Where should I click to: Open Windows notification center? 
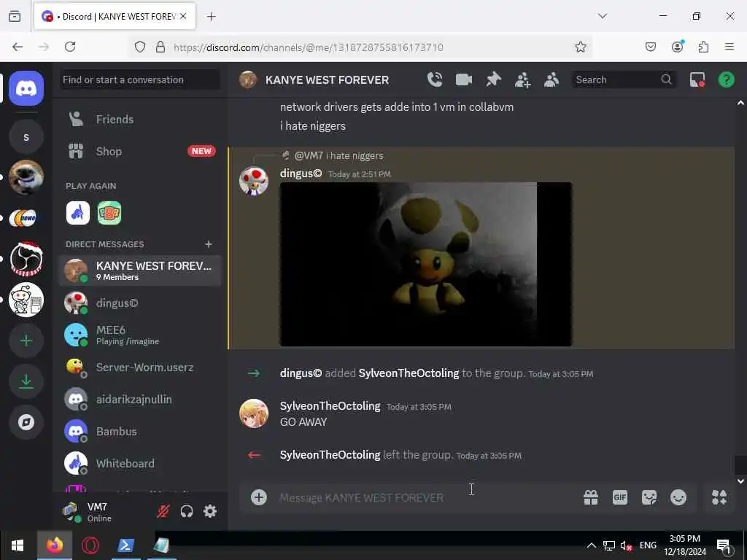pos(724,546)
